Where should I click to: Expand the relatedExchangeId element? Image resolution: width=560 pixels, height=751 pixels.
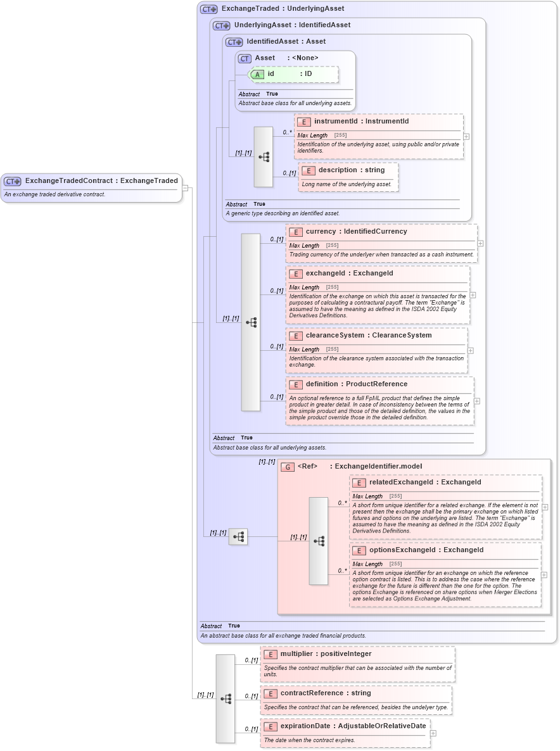click(545, 507)
